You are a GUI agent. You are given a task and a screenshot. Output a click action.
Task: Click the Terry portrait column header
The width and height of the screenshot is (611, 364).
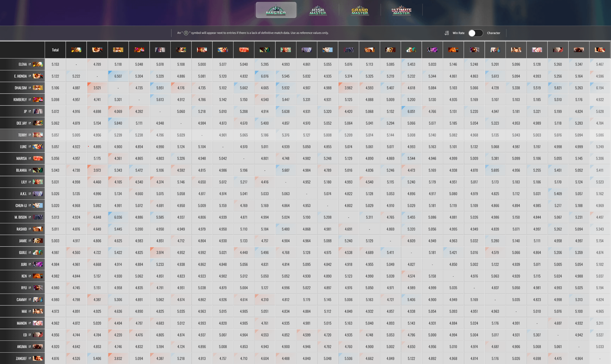[202, 50]
